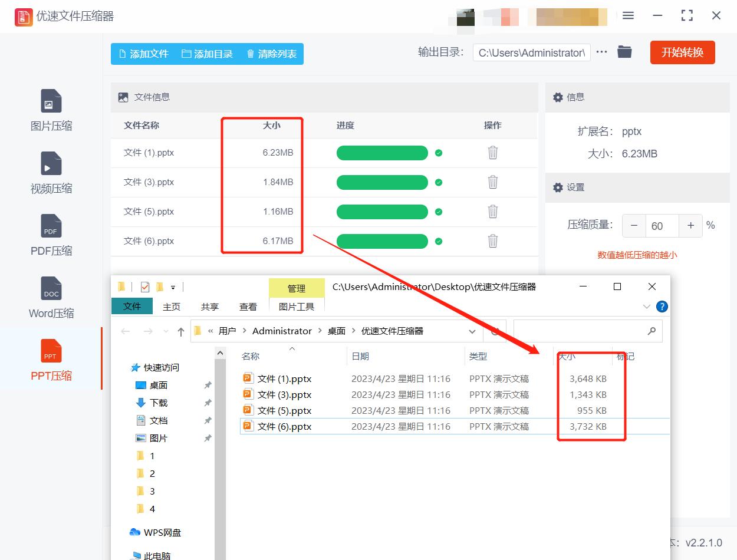Open the Word压缩 compression tool
The height and width of the screenshot is (560, 737).
(51, 298)
